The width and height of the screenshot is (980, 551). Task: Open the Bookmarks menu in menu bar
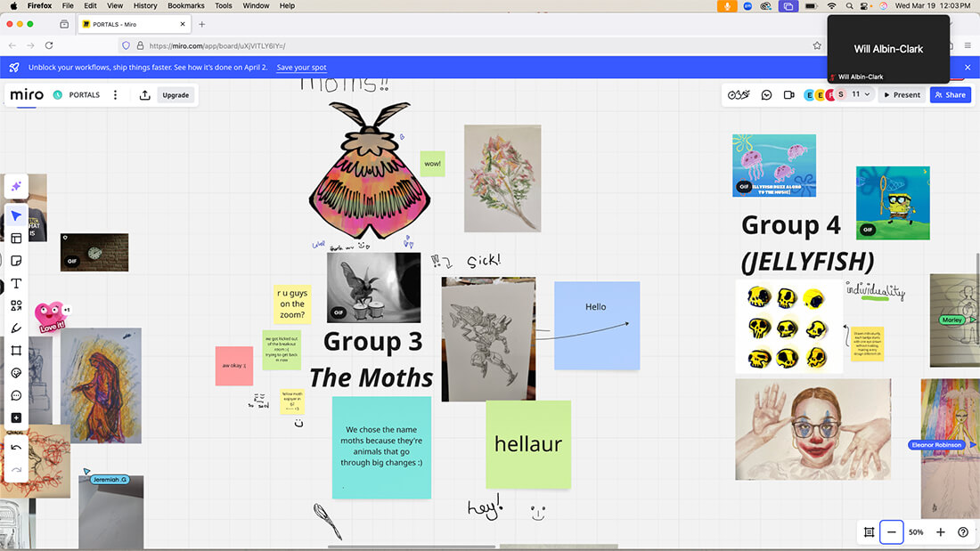tap(186, 5)
